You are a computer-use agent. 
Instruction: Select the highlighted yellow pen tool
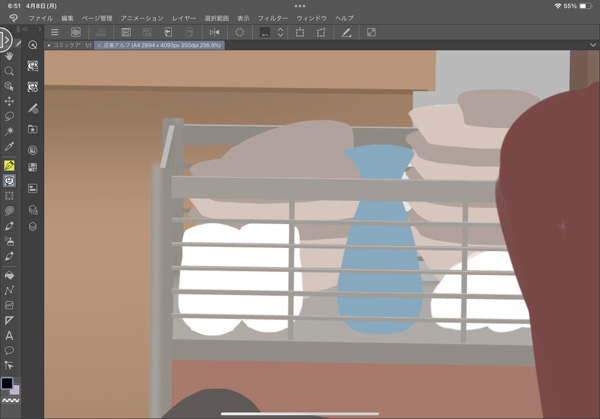pyautogui.click(x=9, y=165)
